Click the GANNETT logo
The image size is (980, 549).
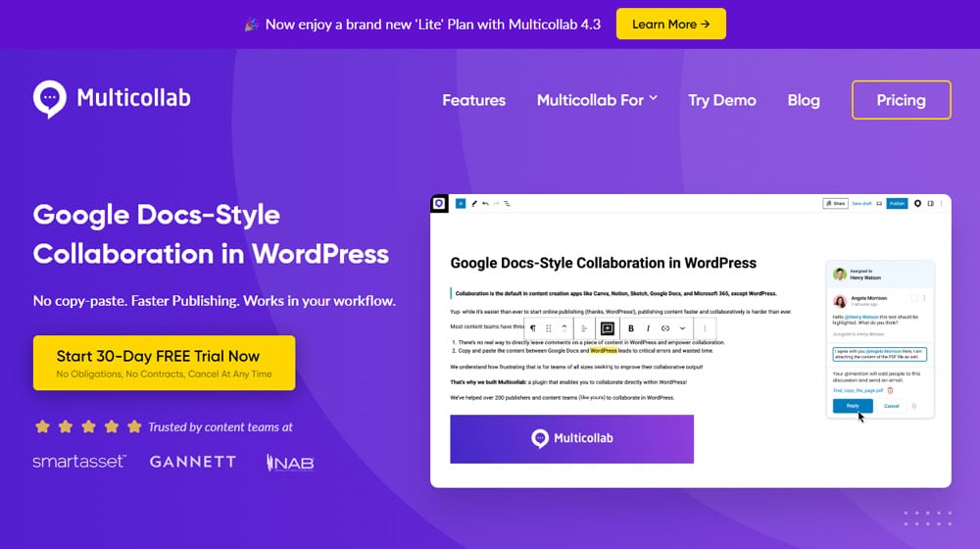tap(193, 462)
